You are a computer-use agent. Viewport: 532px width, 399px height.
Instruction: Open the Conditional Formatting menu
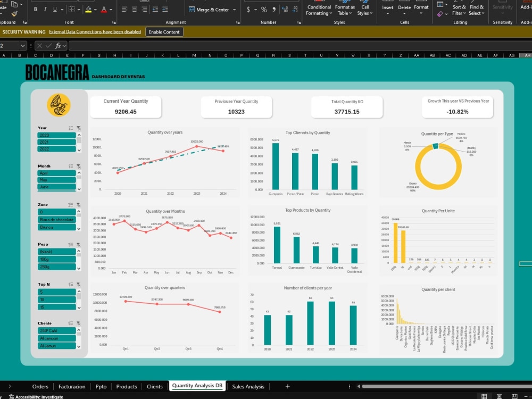pyautogui.click(x=319, y=10)
